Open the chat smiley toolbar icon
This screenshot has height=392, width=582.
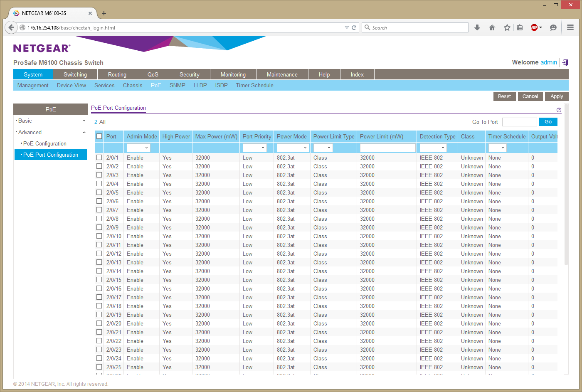point(553,27)
